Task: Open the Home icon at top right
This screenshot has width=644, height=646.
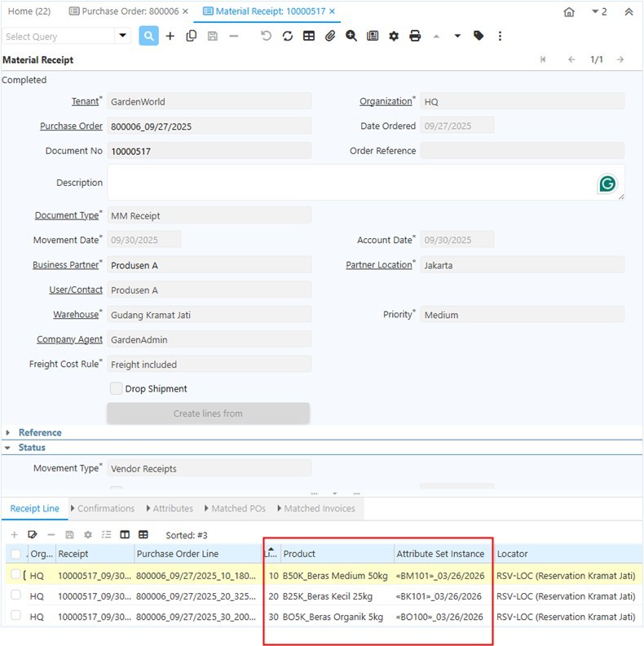Action: coord(569,12)
